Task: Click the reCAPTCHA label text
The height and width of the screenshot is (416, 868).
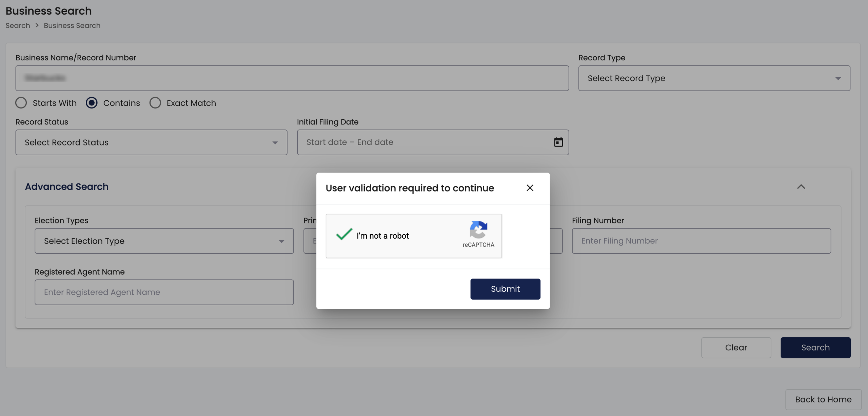Action: [478, 245]
